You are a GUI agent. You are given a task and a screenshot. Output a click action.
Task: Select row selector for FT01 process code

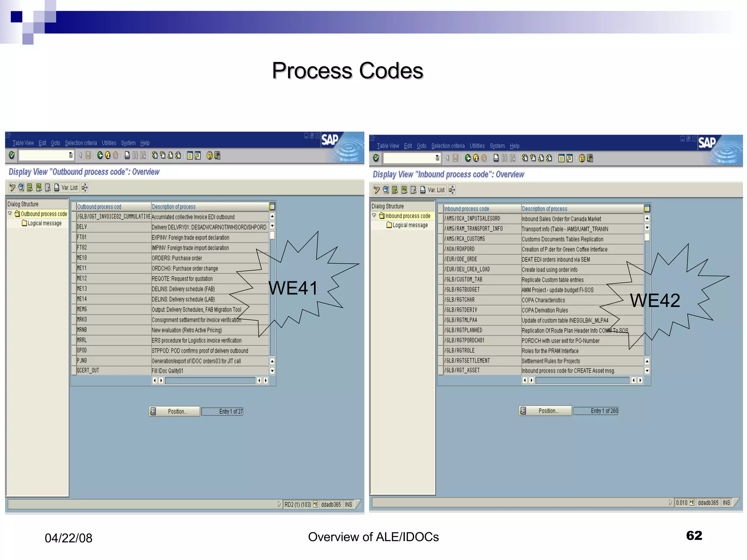coord(74,237)
